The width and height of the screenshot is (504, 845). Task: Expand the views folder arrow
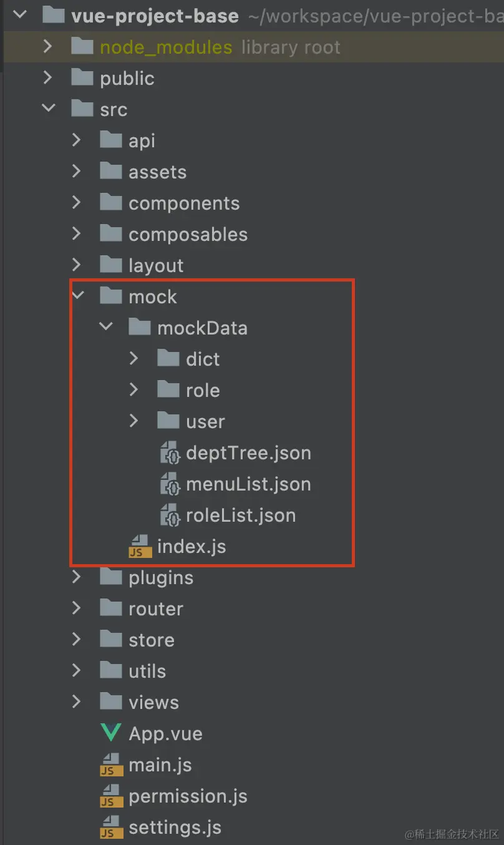tap(77, 702)
